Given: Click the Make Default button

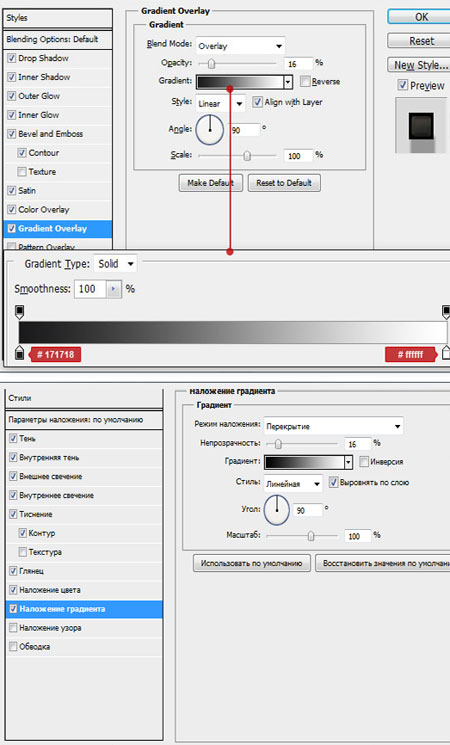Looking at the screenshot, I should pyautogui.click(x=211, y=183).
